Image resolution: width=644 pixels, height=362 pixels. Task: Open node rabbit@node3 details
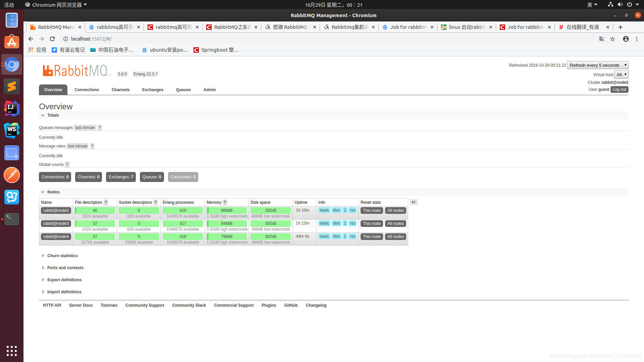56,224
